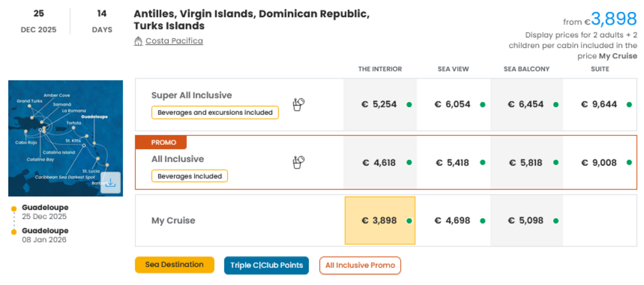This screenshot has height=285, width=644.
Task: Choose My Cruise sea balcony €5,098
Action: click(526, 221)
